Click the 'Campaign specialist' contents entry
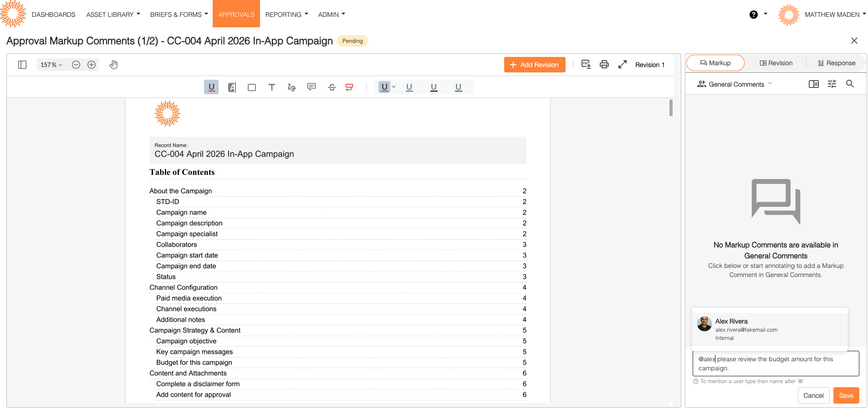Viewport: 868px width, 410px height. click(x=187, y=234)
